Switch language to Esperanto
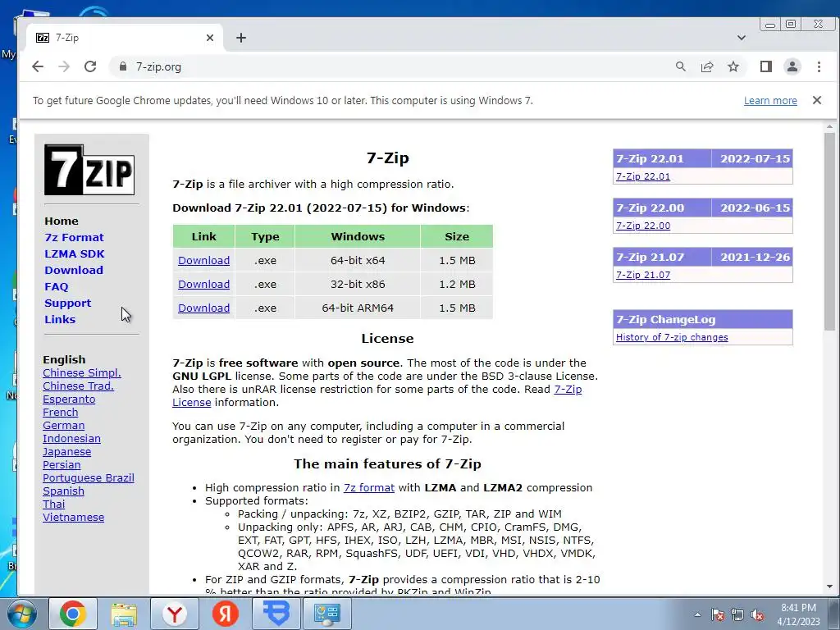Image resolution: width=840 pixels, height=630 pixels. (x=69, y=399)
